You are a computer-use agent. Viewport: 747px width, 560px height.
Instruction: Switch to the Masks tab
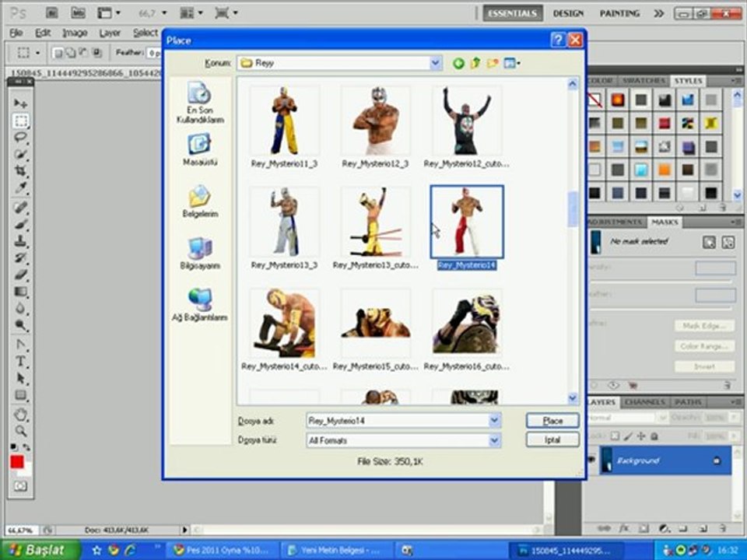pyautogui.click(x=665, y=222)
